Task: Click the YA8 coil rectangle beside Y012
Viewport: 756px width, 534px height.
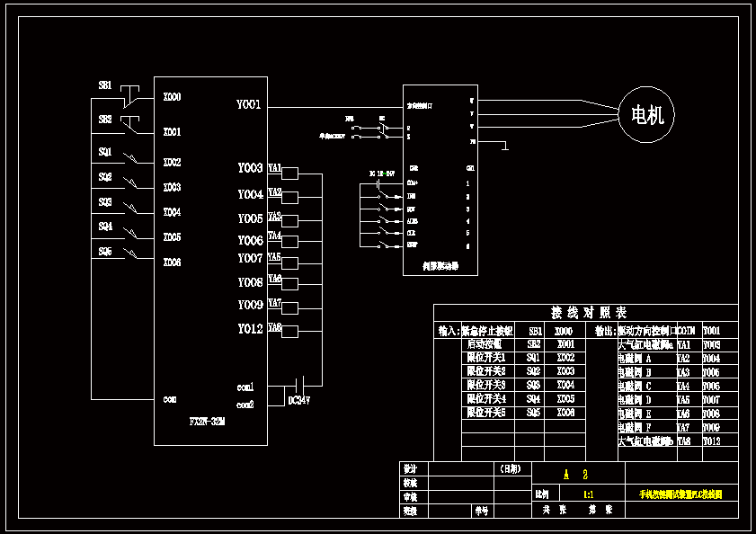Action: tap(289, 332)
